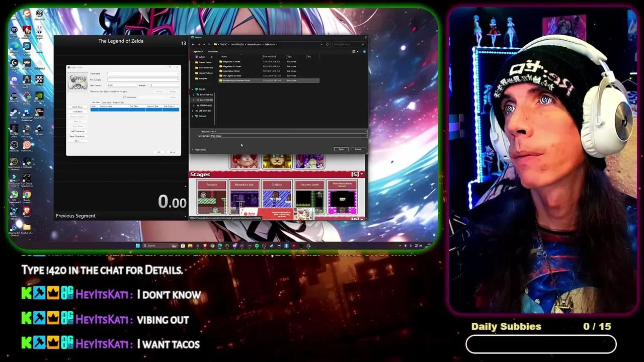The width and height of the screenshot is (644, 362).
Task: Click the Attempts field in Splits Editor
Action: pyautogui.click(x=164, y=85)
